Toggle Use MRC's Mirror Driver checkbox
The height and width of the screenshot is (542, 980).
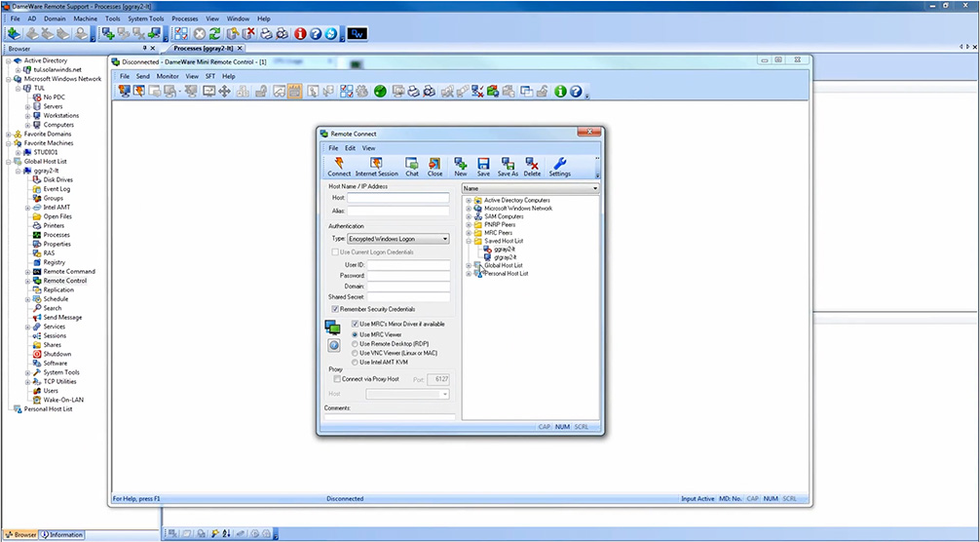355,324
